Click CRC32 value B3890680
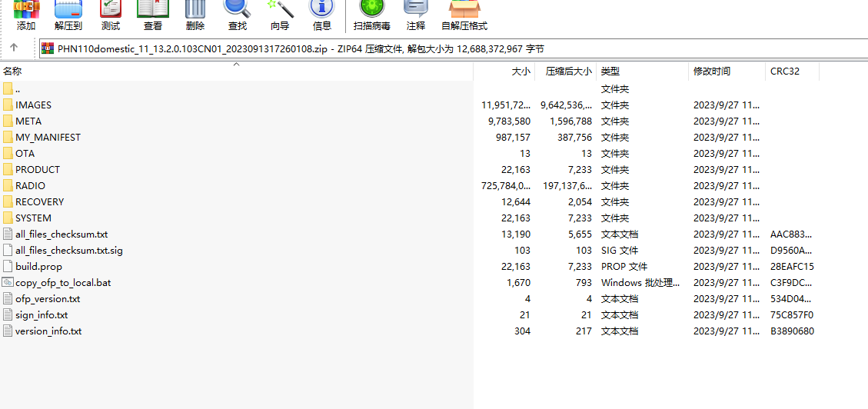 pos(792,331)
